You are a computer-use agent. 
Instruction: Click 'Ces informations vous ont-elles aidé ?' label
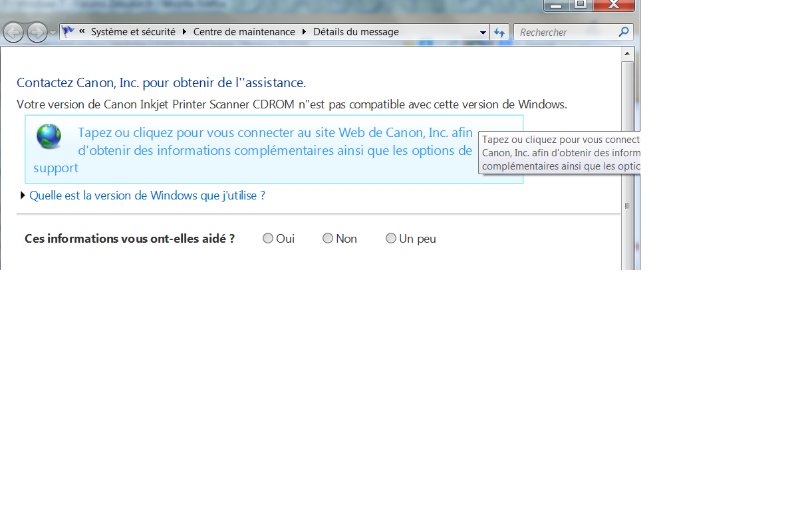pos(130,238)
